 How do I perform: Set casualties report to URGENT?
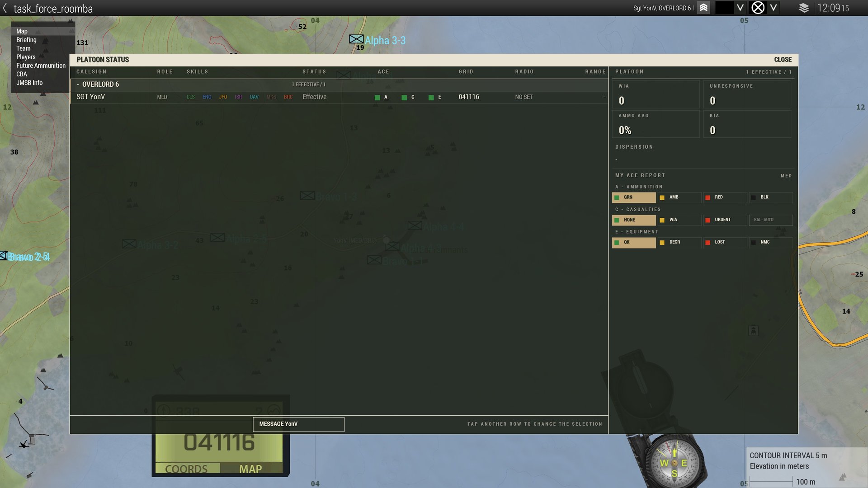[x=725, y=220]
